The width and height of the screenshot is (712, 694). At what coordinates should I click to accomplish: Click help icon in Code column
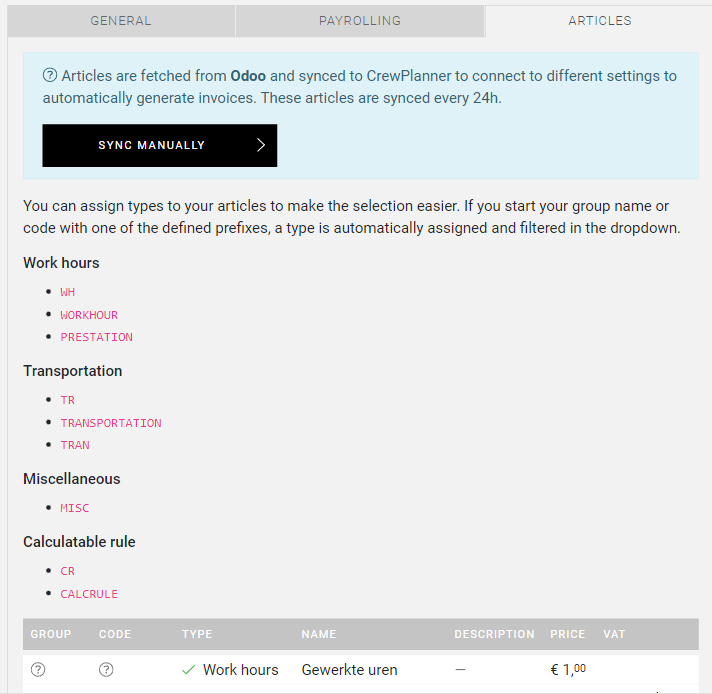click(106, 670)
